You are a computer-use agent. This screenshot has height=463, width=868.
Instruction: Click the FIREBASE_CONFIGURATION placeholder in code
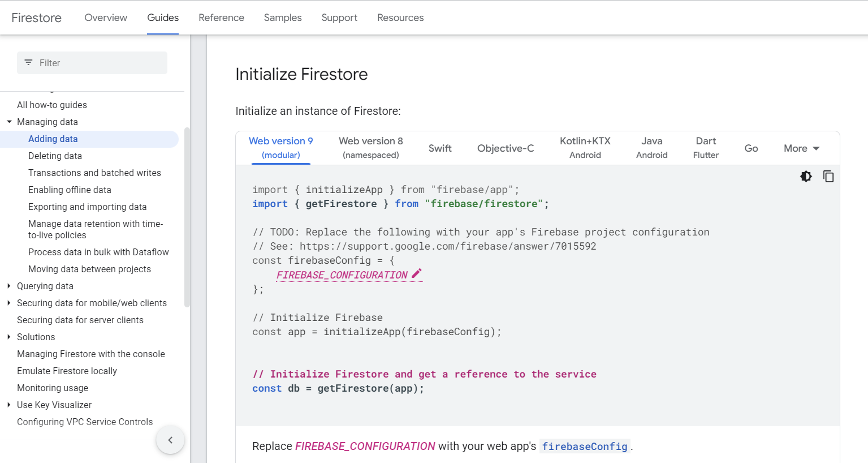click(342, 275)
